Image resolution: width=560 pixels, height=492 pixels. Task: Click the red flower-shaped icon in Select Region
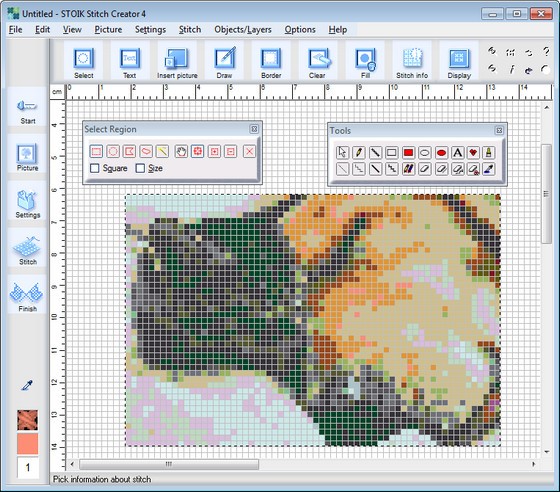pos(198,151)
